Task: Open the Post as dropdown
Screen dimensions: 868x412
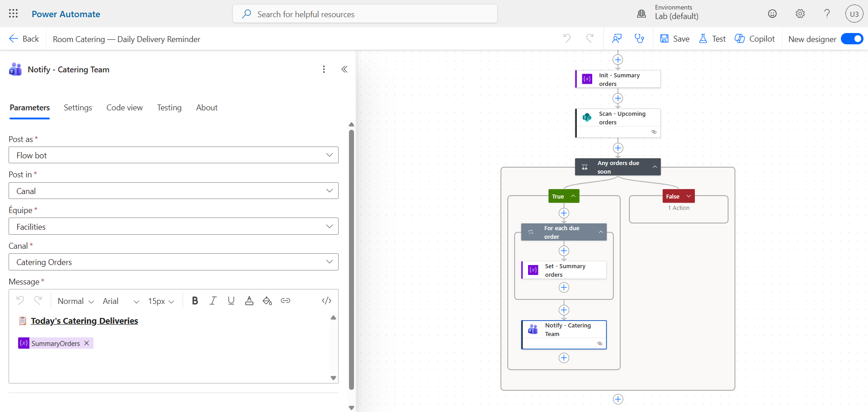Action: [x=174, y=155]
